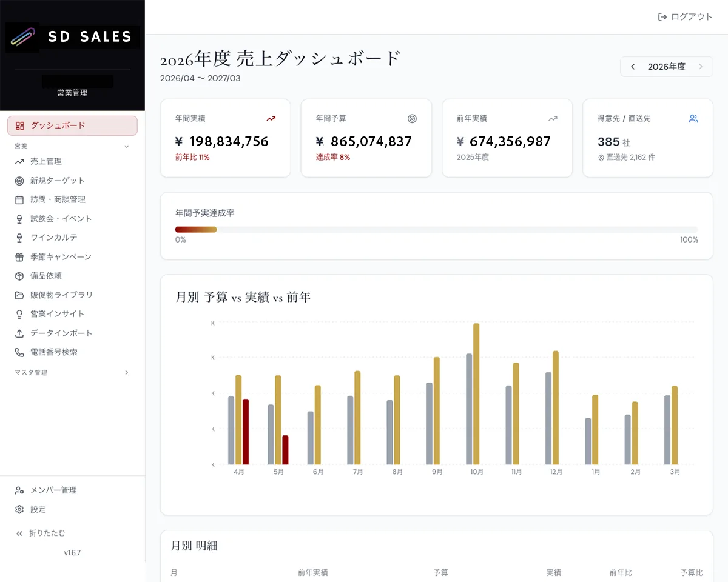
Task: Click the 訪問・商談管理 calendar icon
Action: pos(19,199)
